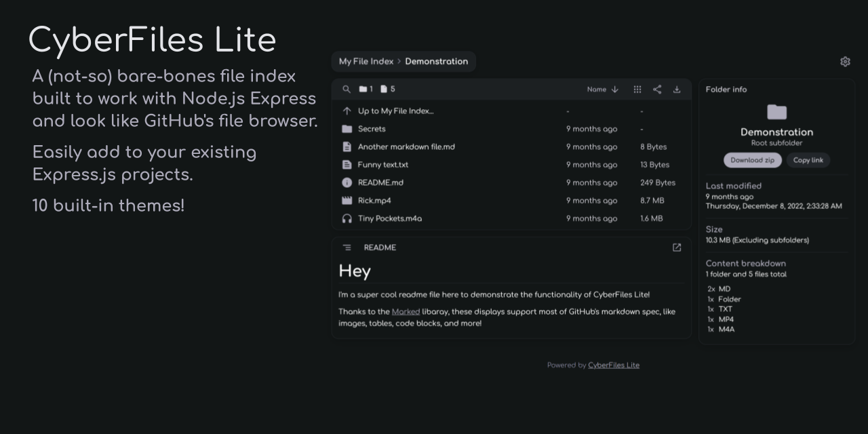Click the share icon in toolbar

pos(657,90)
